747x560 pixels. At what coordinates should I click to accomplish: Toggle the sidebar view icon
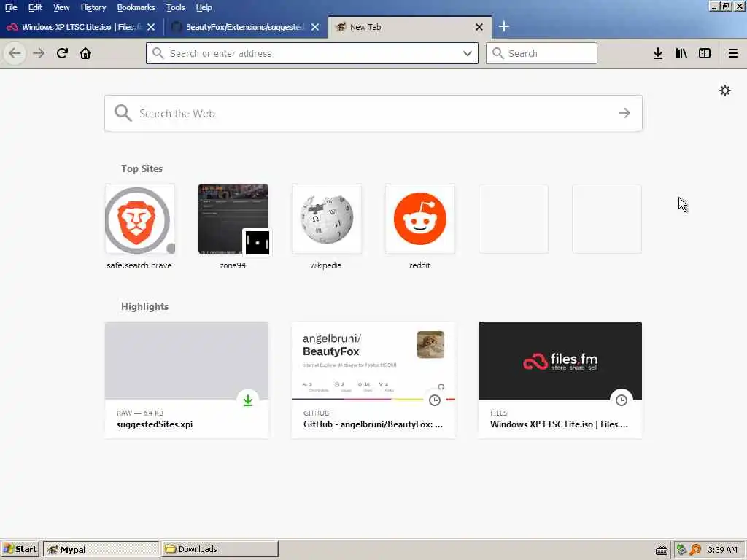[x=705, y=53]
